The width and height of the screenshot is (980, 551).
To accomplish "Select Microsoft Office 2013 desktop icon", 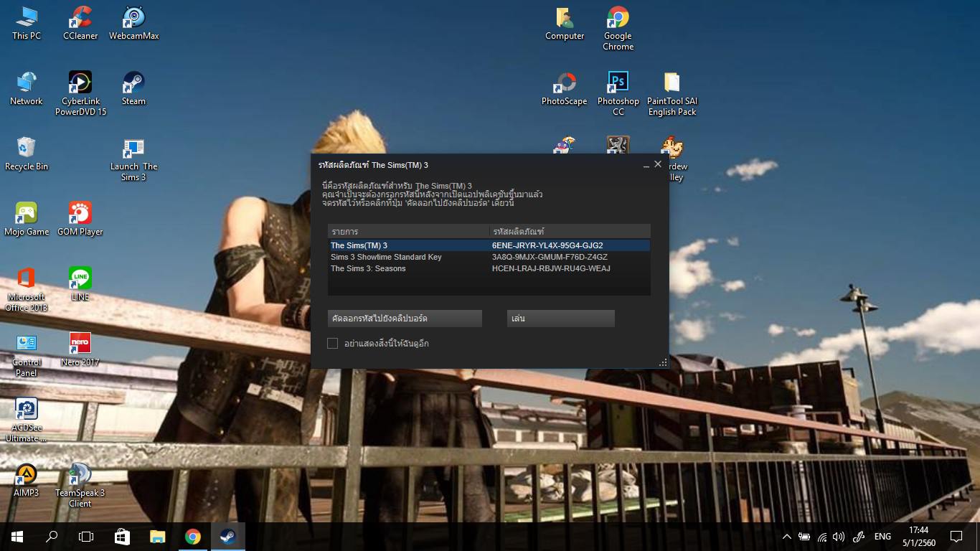I will point(27,289).
